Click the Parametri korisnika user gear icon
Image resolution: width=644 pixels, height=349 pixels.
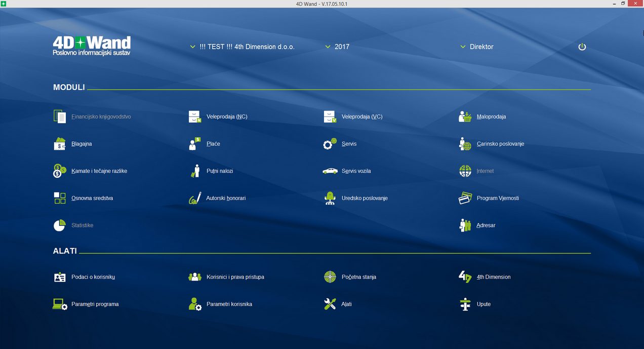(195, 304)
